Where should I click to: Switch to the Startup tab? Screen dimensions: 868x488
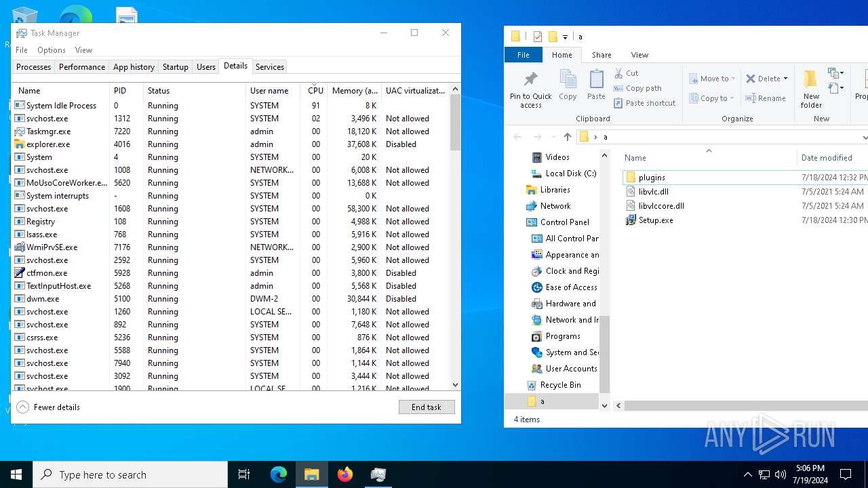[x=175, y=67]
